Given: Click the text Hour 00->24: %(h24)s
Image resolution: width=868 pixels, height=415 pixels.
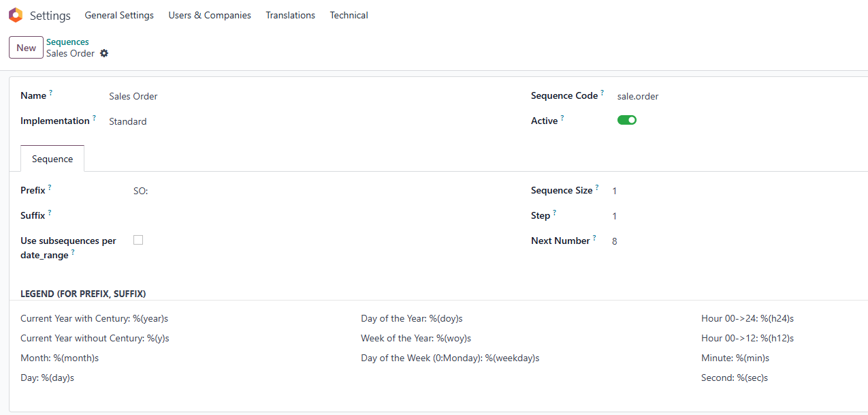Looking at the screenshot, I should pyautogui.click(x=748, y=318).
